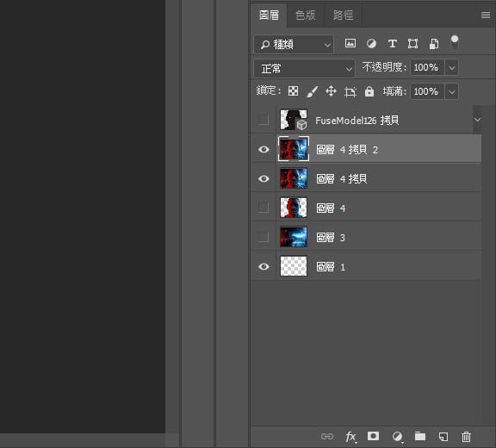Screen dimensions: 496x448
Task: Hide the 圖層 4 拷貝 2 layer
Action: pyautogui.click(x=263, y=149)
